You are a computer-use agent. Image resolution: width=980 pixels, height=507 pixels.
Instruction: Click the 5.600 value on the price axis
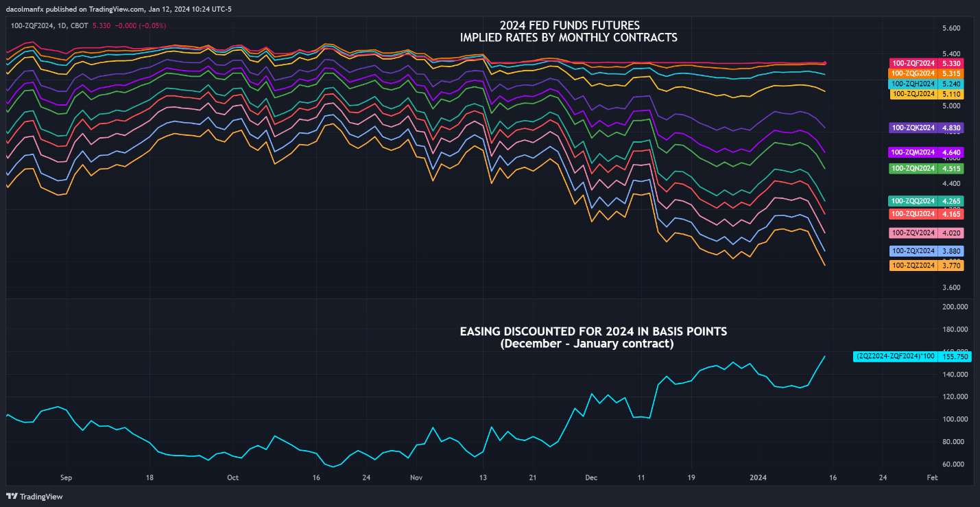tap(950, 28)
